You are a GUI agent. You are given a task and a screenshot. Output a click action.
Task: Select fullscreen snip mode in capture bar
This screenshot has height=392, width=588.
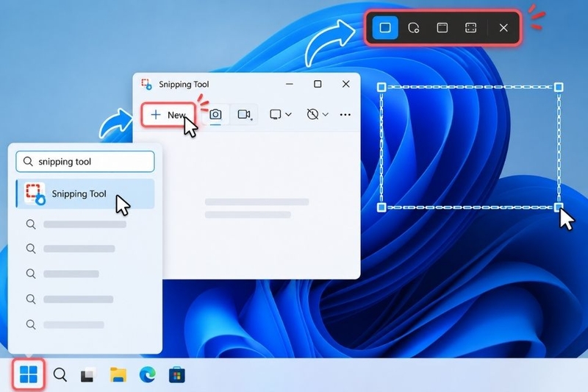click(x=470, y=28)
